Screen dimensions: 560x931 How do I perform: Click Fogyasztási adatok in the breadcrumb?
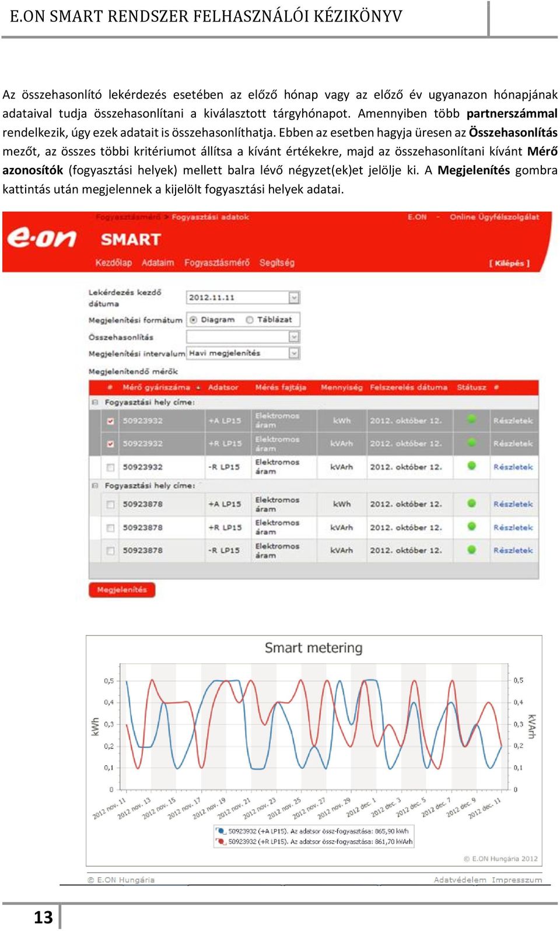click(210, 217)
